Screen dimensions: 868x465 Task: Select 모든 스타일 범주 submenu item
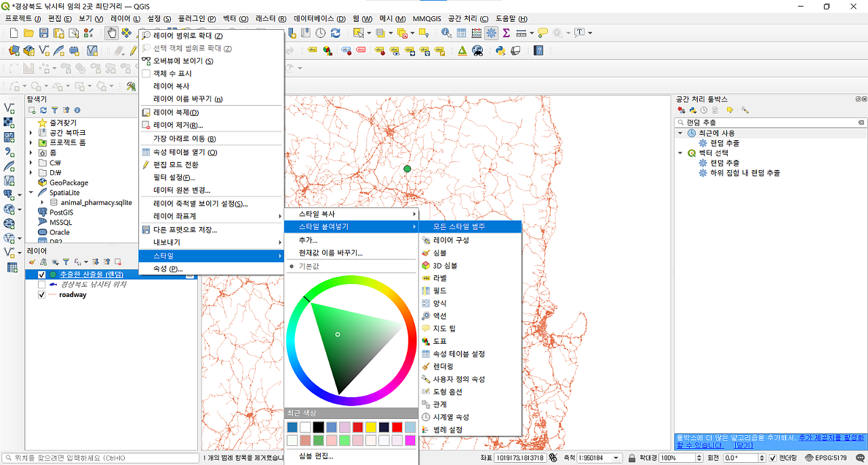tap(470, 226)
